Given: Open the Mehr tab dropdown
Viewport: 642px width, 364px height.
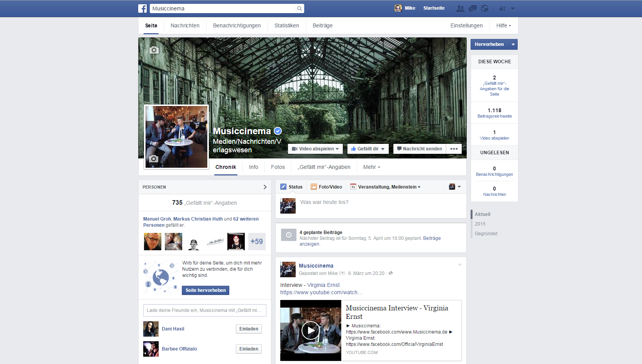Looking at the screenshot, I should (371, 167).
